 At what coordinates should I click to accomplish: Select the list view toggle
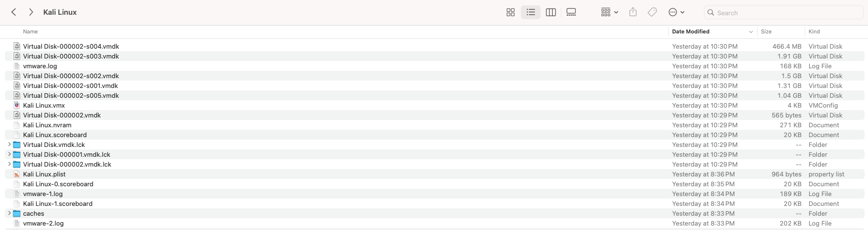pos(531,12)
